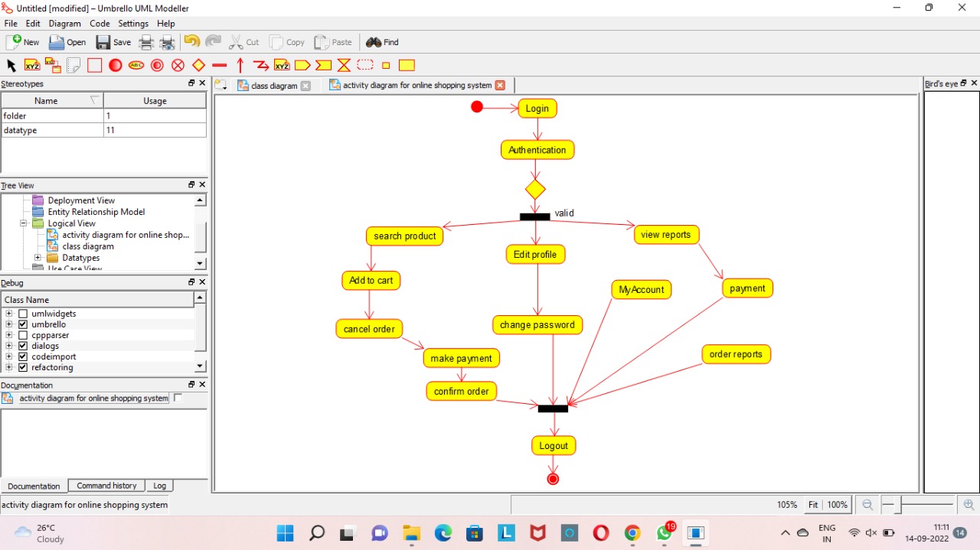The image size is (980, 550).
Task: Expand the Datatypes folder
Action: 38,258
